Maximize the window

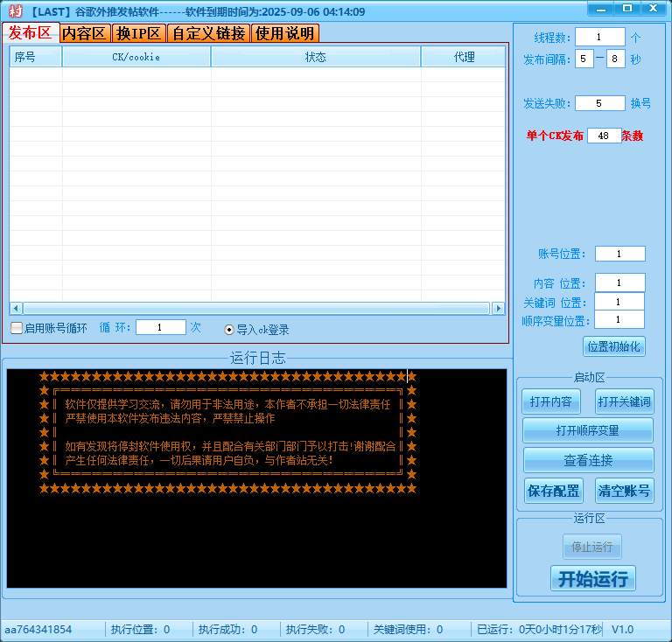tap(627, 9)
